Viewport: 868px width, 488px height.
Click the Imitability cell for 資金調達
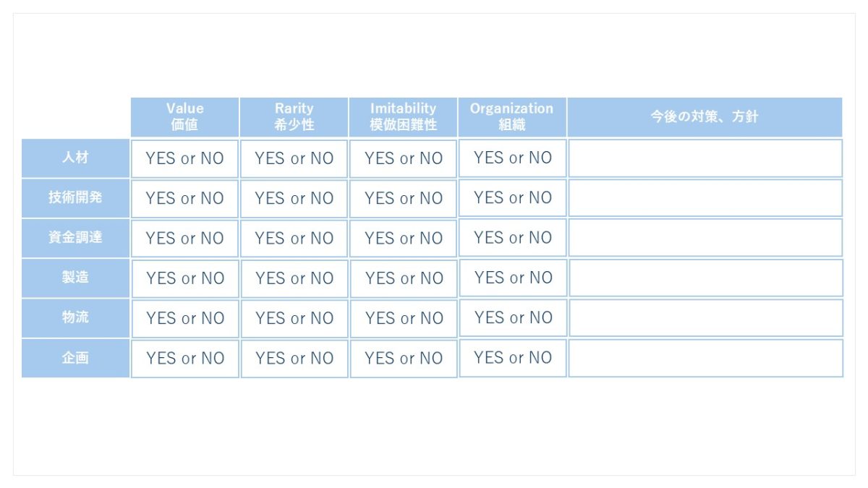(x=403, y=238)
